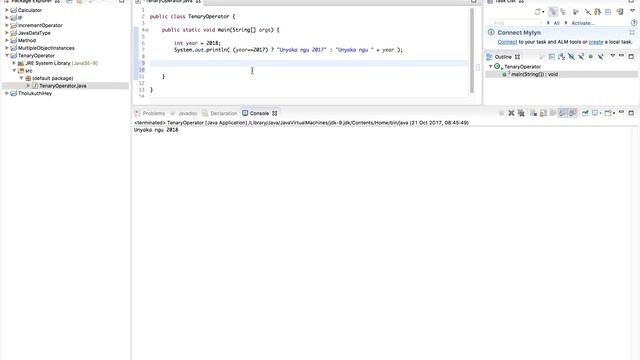The height and width of the screenshot is (360, 640).
Task: Maximize the Console view
Action: tap(631, 113)
